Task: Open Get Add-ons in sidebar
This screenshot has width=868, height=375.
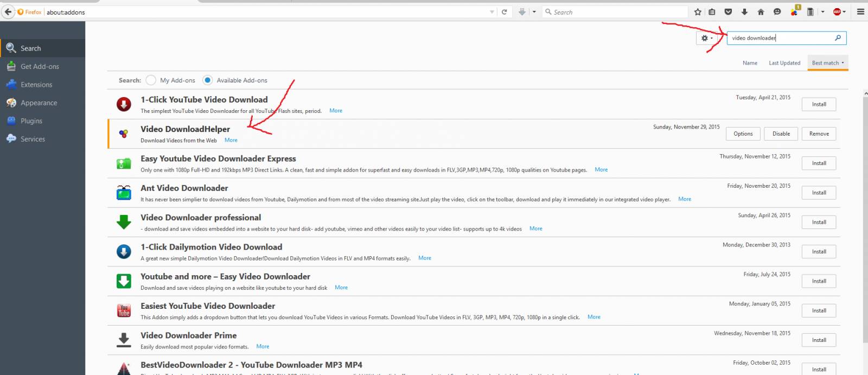Action: [42, 66]
